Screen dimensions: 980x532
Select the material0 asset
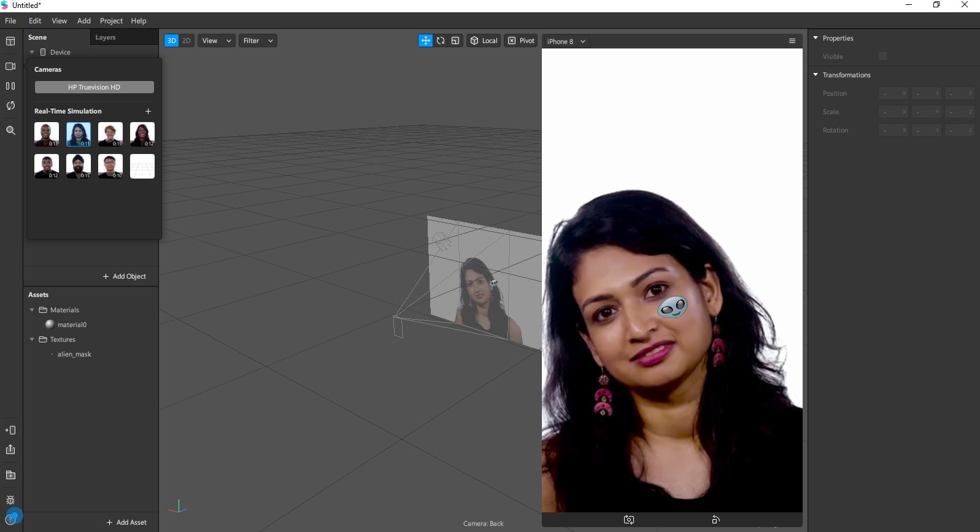point(72,325)
